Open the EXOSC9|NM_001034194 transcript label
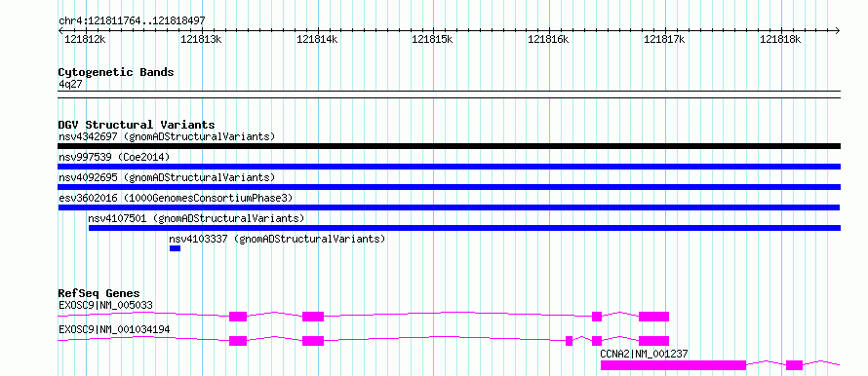This screenshot has height=376, width=868. point(114,329)
